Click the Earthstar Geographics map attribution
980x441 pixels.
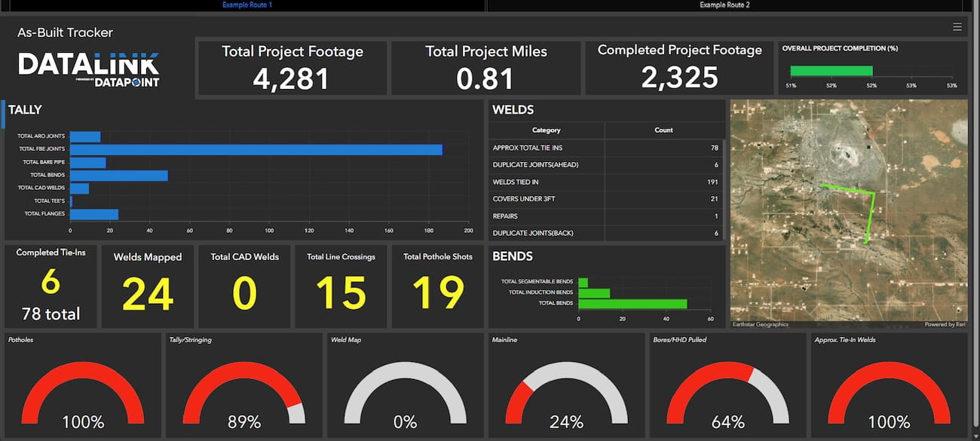pos(761,325)
